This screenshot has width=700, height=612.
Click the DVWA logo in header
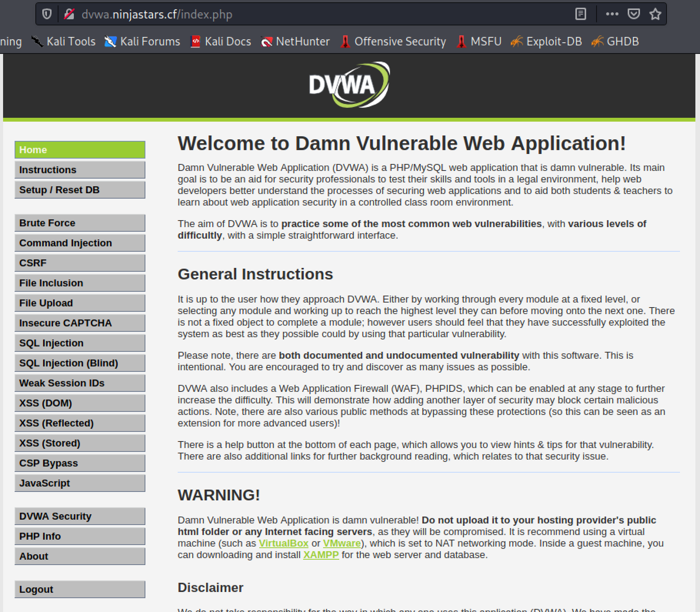349,85
